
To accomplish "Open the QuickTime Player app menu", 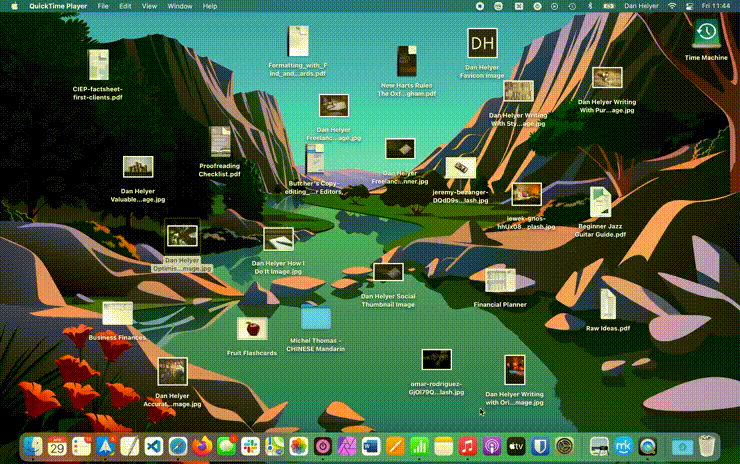I will pyautogui.click(x=58, y=6).
